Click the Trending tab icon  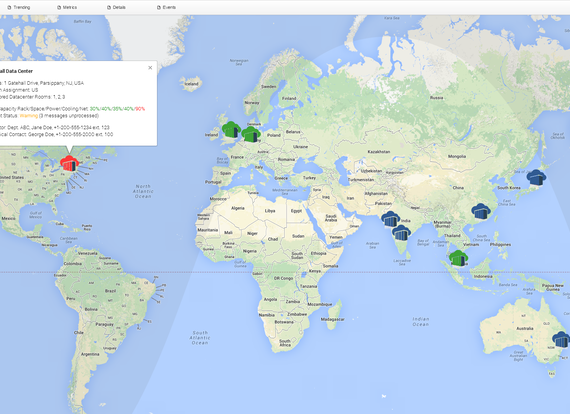(x=9, y=7)
